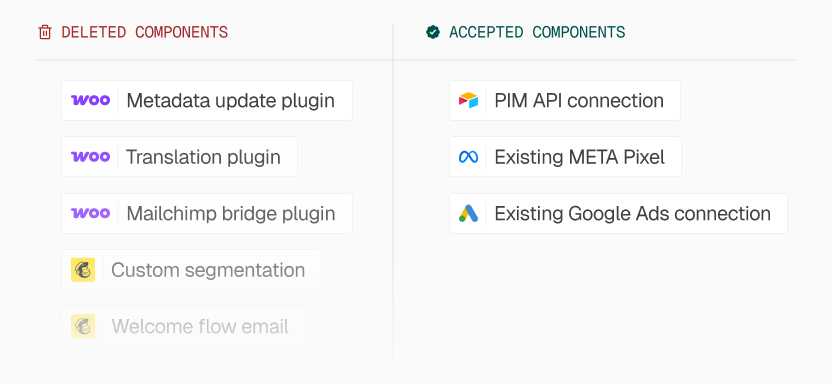
Task: Click the Woo logo on Translation plugin
Action: pyautogui.click(x=91, y=156)
